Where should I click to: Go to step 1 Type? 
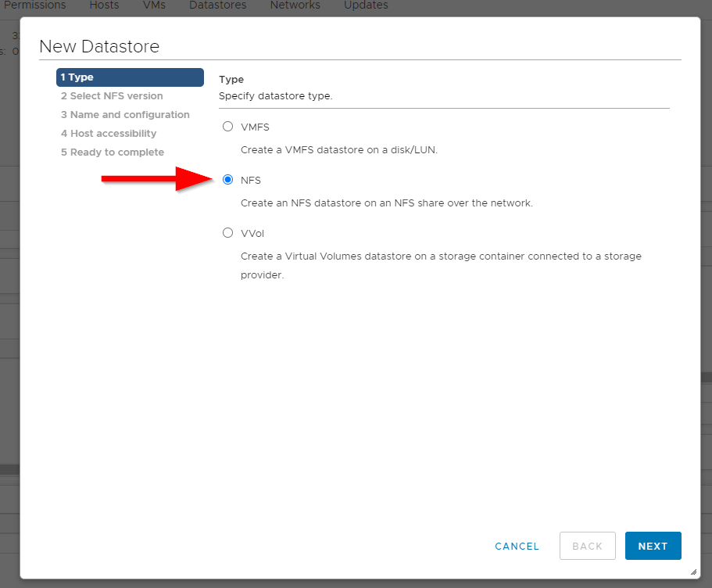click(130, 77)
